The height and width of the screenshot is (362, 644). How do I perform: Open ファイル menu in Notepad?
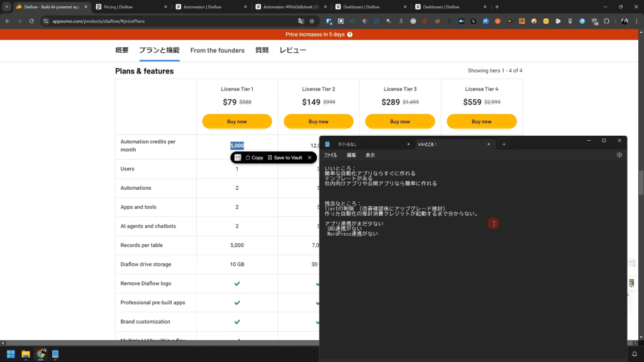331,155
